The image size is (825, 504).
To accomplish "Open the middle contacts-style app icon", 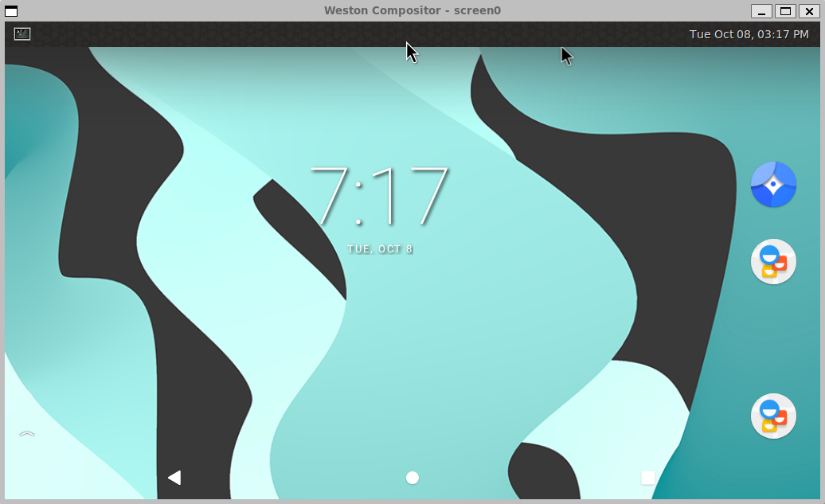I will [x=773, y=261].
